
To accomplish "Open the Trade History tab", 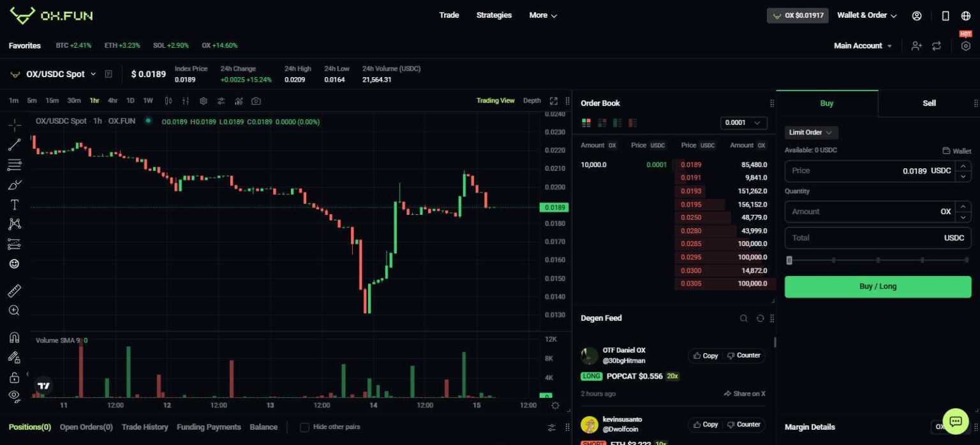I will tap(145, 427).
